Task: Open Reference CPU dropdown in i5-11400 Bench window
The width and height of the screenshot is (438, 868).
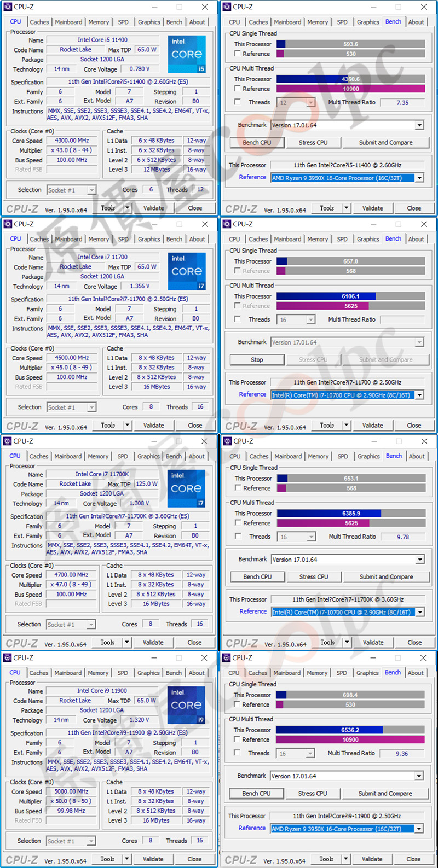Action: pyautogui.click(x=419, y=178)
